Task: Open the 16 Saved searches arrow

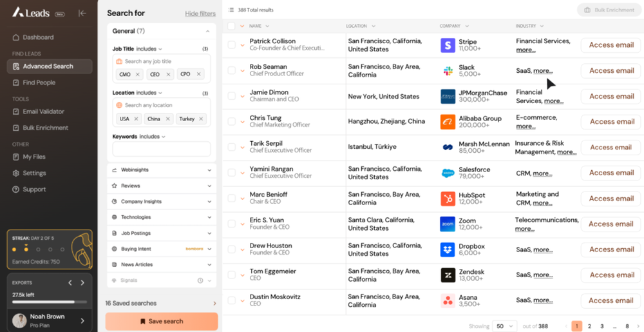Action: (x=214, y=303)
